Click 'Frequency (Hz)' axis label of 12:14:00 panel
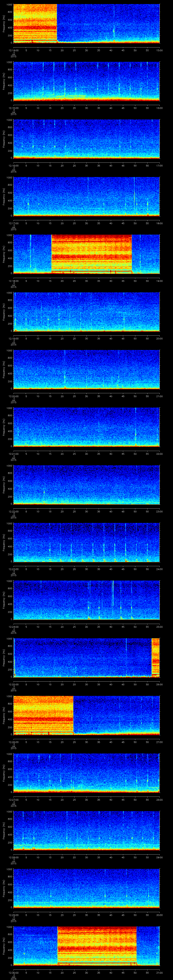This screenshot has height=980, width=173. [x=4, y=24]
